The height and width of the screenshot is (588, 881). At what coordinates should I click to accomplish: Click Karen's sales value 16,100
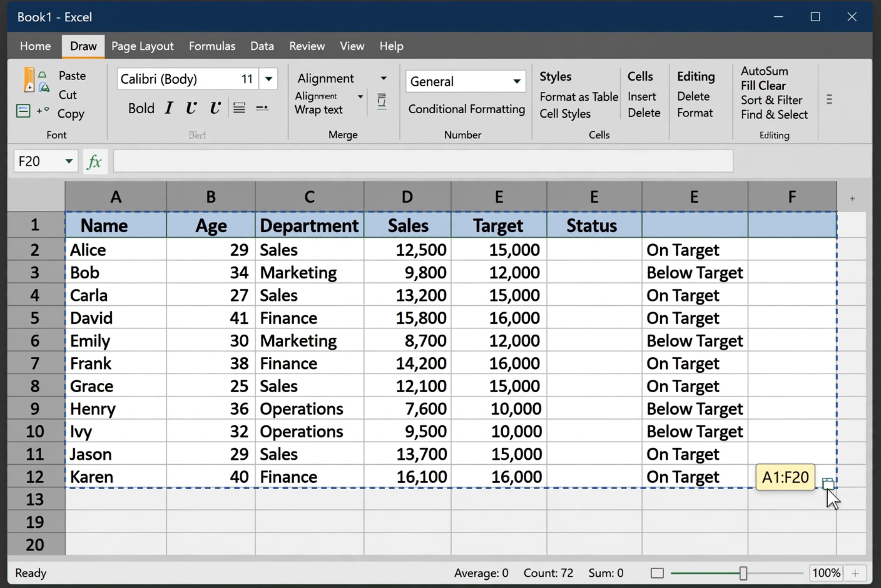pos(407,477)
